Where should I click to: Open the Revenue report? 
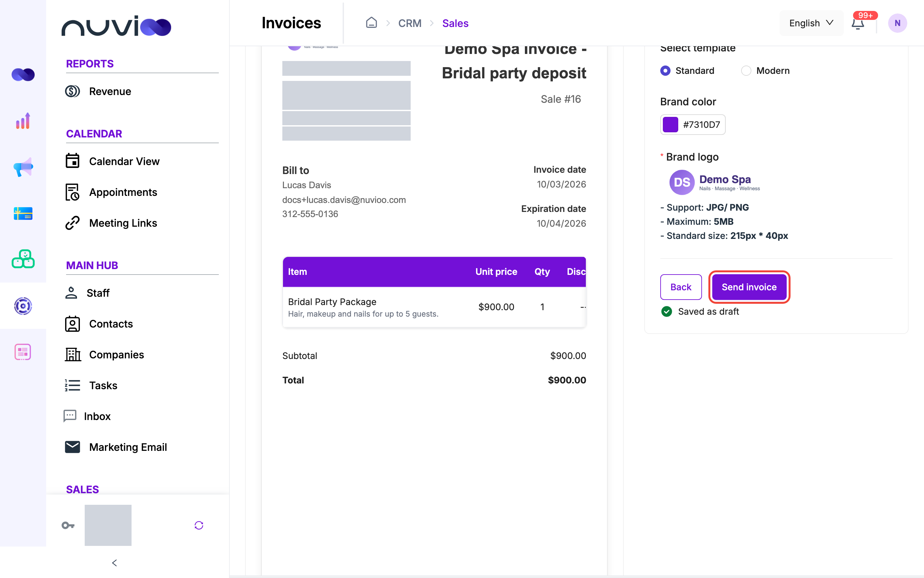[x=98, y=92]
